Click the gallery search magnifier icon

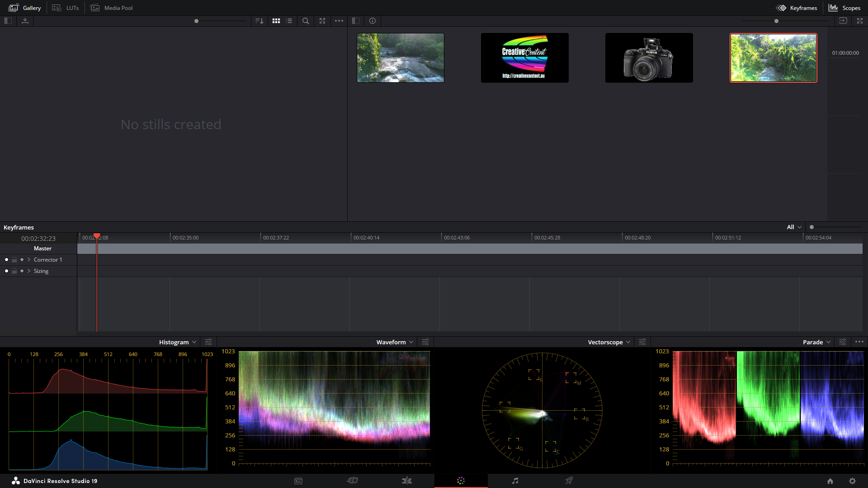coord(306,21)
